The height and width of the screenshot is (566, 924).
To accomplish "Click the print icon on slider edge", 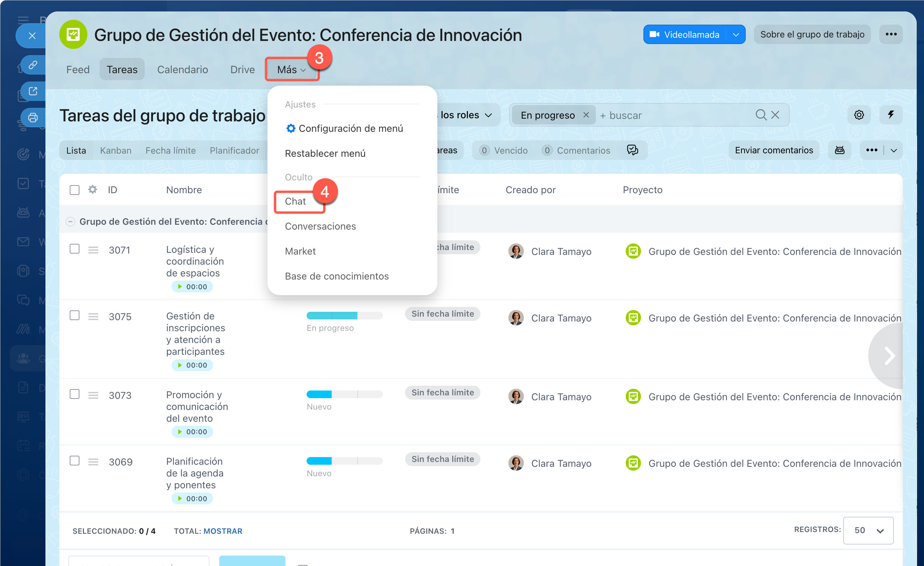I will pos(33,118).
